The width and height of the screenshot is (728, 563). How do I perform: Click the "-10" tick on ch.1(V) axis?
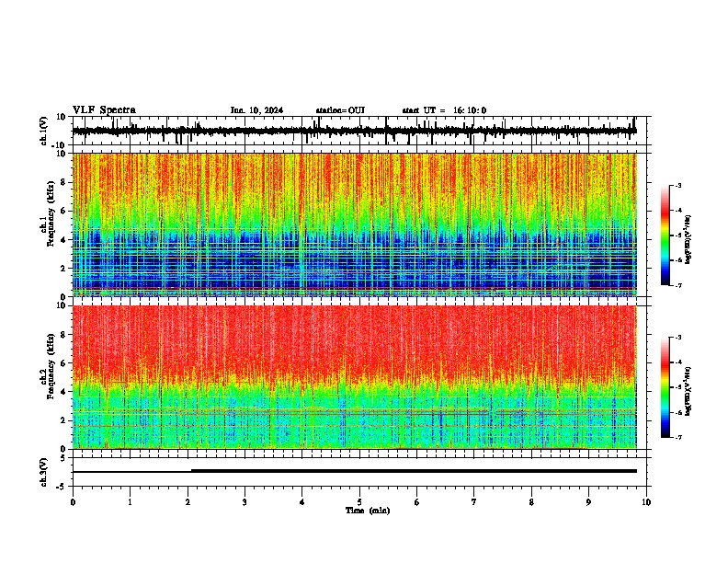click(x=60, y=145)
